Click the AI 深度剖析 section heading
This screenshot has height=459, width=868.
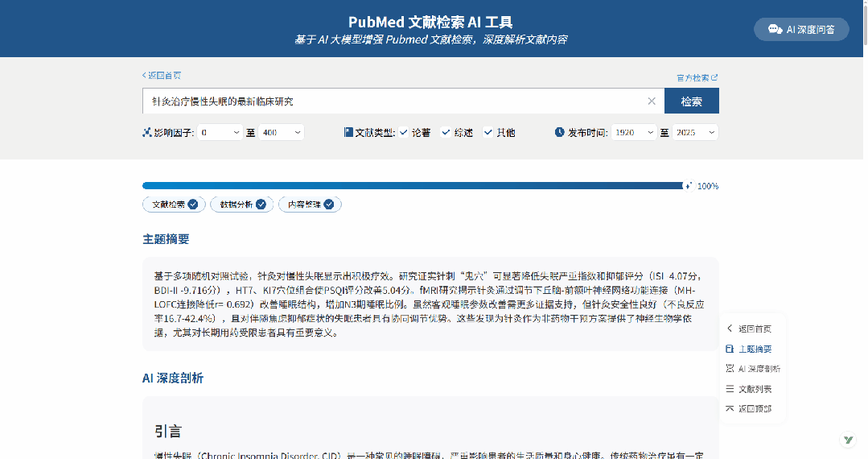click(173, 378)
